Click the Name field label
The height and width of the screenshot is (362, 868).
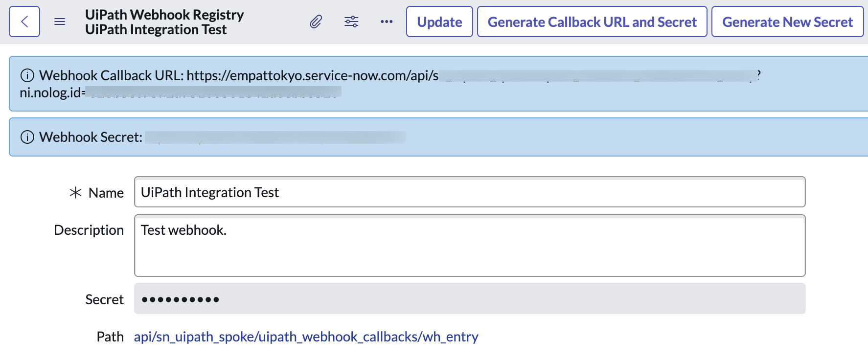(106, 193)
